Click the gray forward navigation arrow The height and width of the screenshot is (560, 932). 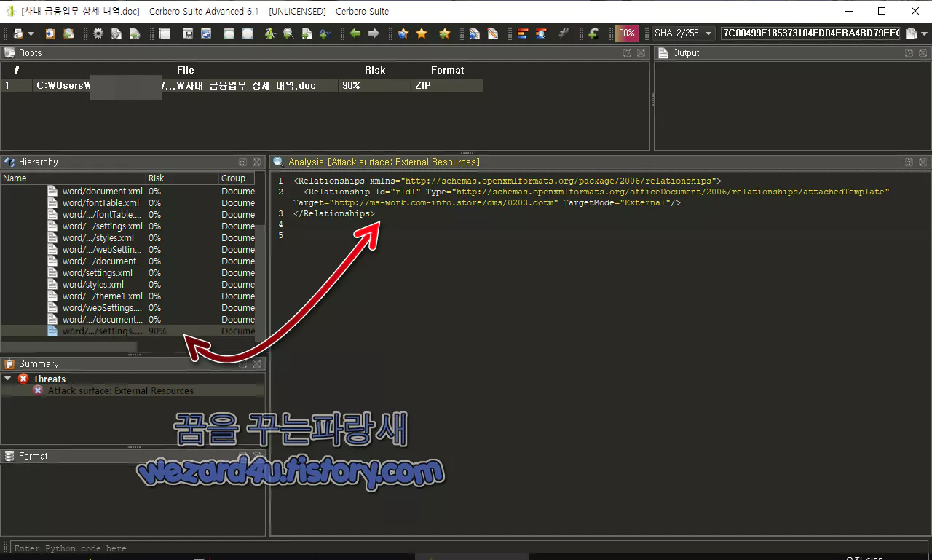point(373,33)
